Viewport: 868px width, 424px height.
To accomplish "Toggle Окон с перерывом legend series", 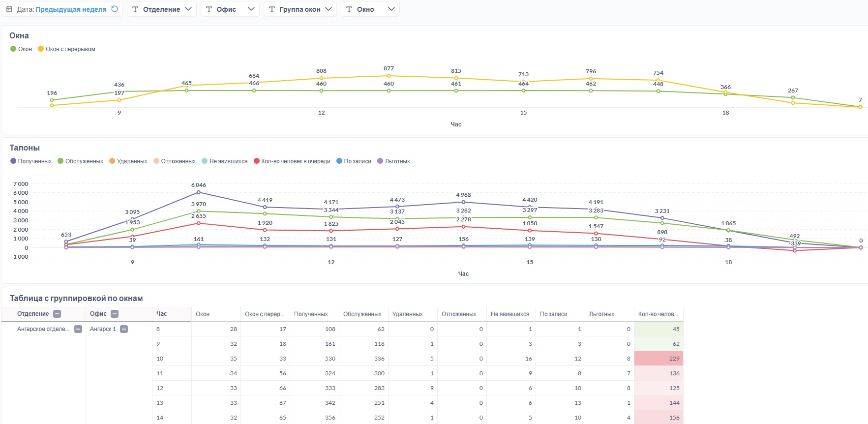I will point(66,49).
